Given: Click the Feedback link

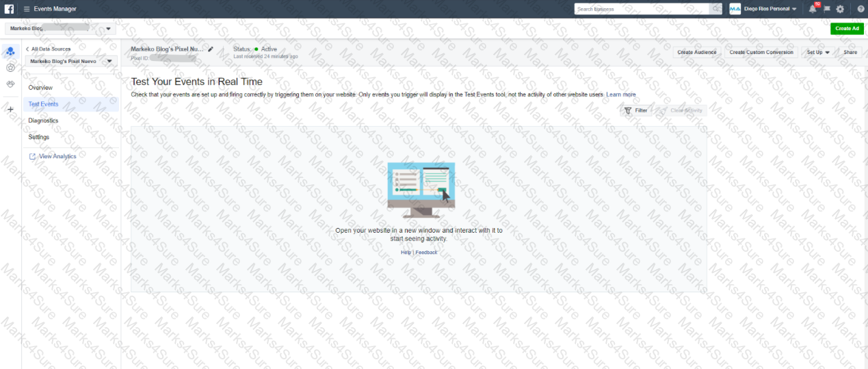Looking at the screenshot, I should [x=426, y=253].
